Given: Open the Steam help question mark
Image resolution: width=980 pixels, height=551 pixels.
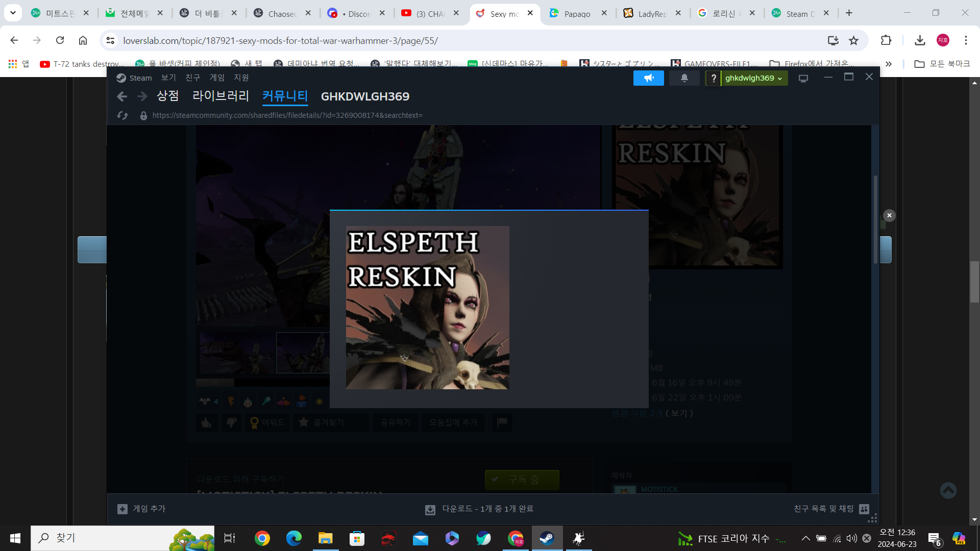Looking at the screenshot, I should click(714, 78).
